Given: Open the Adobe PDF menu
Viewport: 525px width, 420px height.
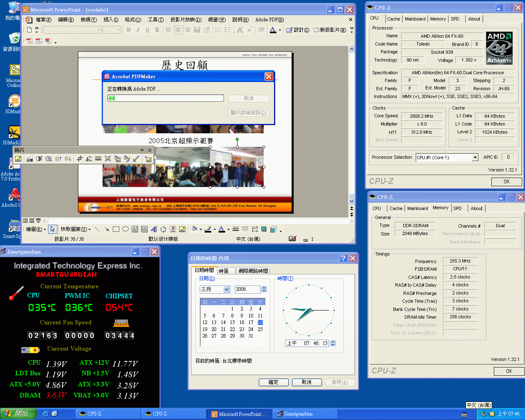Looking at the screenshot, I should (x=269, y=20).
